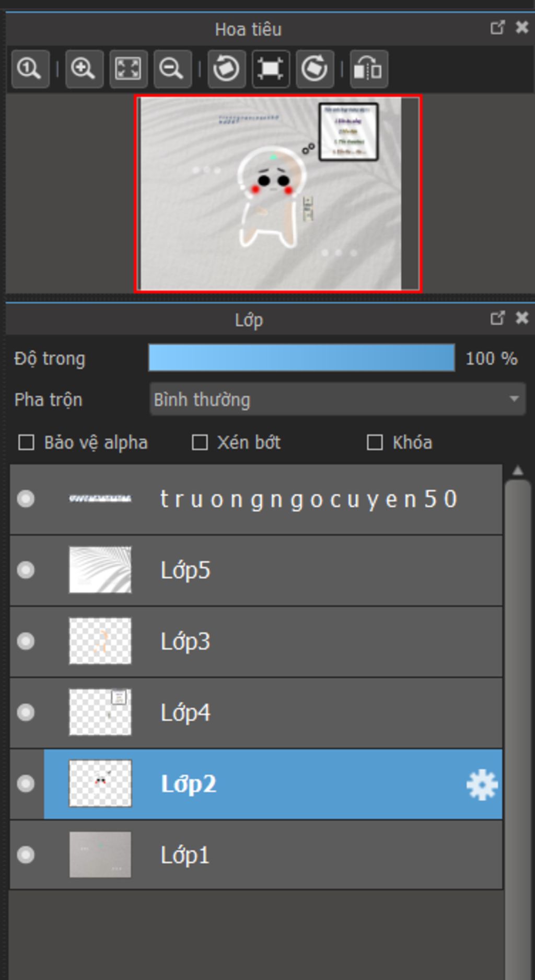Rotate the canvas view counterclockwise
The image size is (535, 980).
tap(227, 69)
